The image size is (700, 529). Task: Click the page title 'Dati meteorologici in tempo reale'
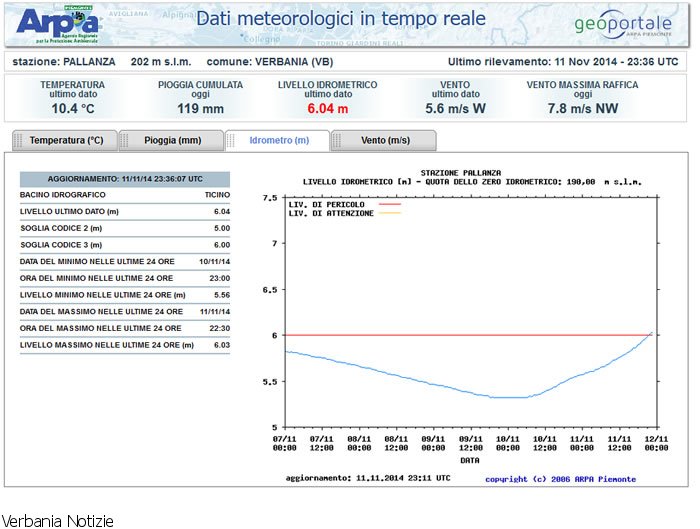[x=340, y=19]
